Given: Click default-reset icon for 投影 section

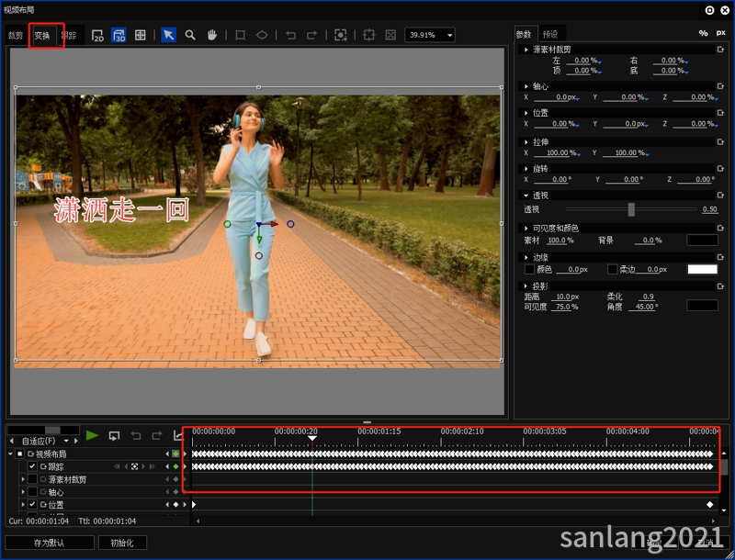Looking at the screenshot, I should [x=720, y=286].
